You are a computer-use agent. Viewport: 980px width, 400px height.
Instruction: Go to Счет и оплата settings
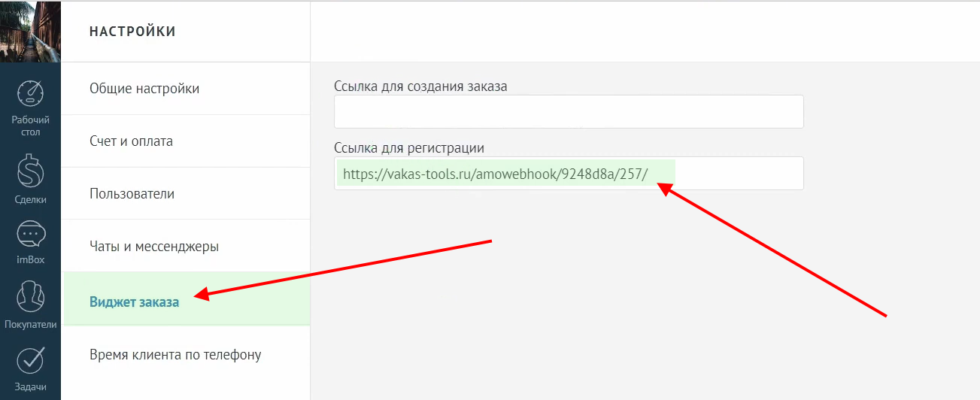click(x=131, y=141)
